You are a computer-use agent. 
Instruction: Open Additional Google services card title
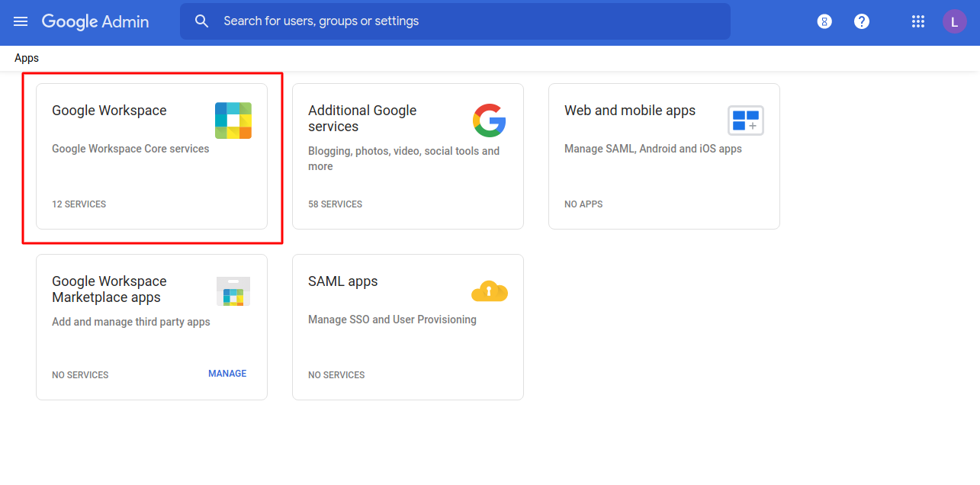point(362,118)
